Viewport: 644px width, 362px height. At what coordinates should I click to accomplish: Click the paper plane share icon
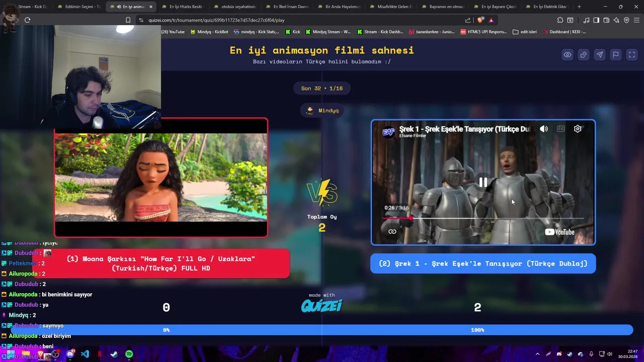[599, 55]
